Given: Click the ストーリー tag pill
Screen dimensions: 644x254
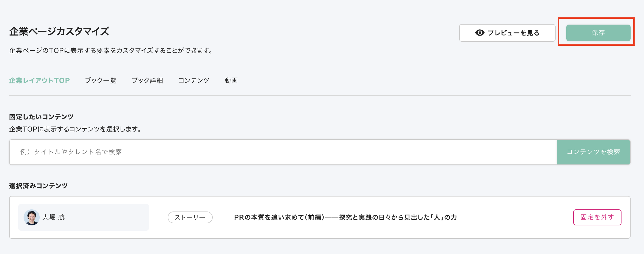Looking at the screenshot, I should coord(190,217).
